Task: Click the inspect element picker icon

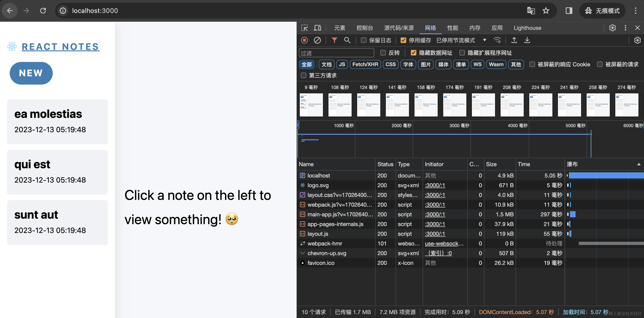Action: click(304, 28)
